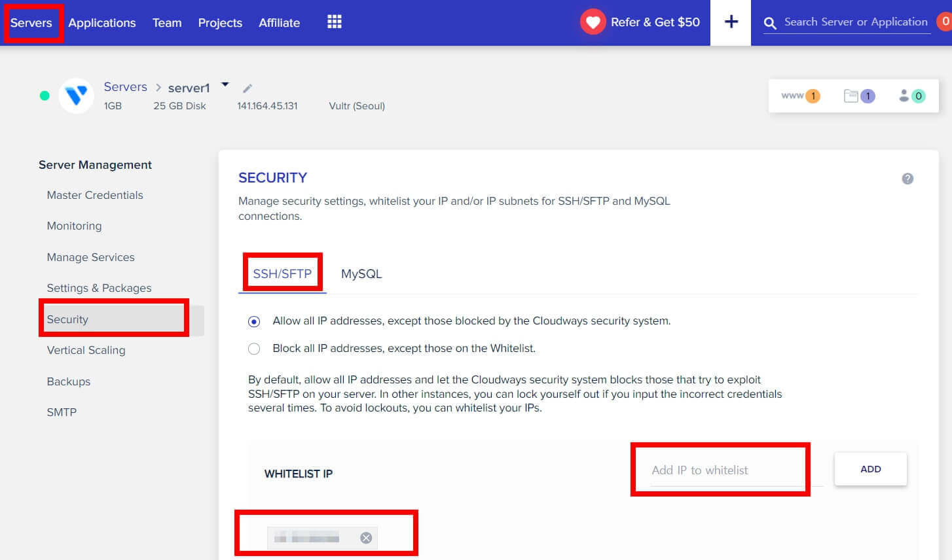Click Refer & Get $50 link
This screenshot has width=952, height=560.
pyautogui.click(x=655, y=22)
